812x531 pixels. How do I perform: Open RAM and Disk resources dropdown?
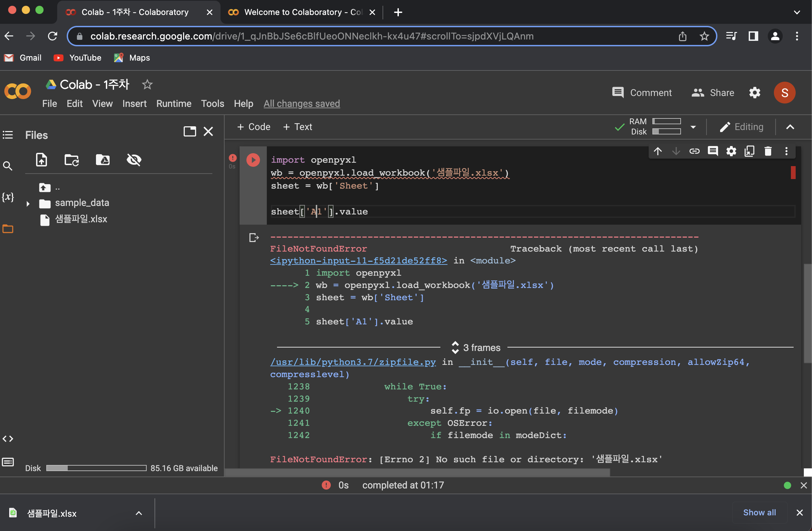coord(693,127)
